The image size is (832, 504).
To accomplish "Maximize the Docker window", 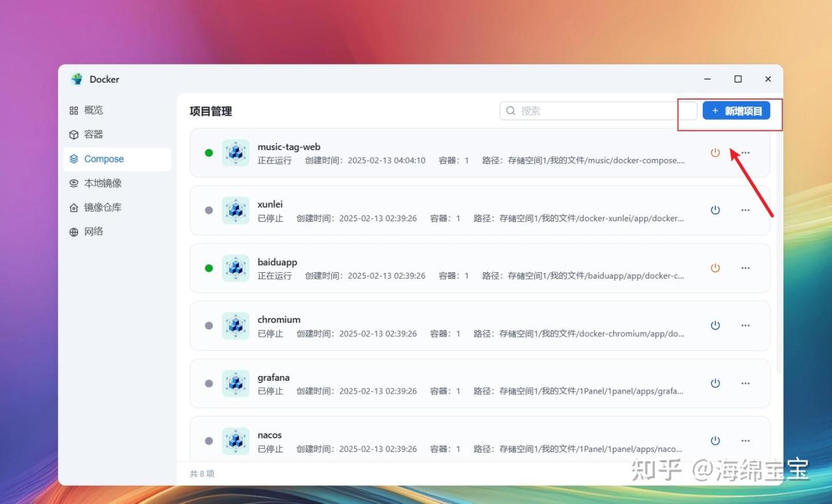I will click(738, 79).
